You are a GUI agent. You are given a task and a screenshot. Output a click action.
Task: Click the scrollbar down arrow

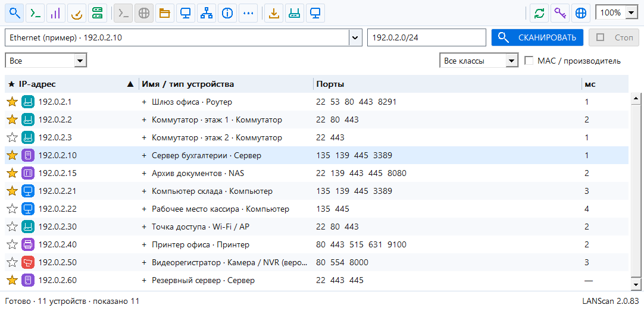point(636,284)
